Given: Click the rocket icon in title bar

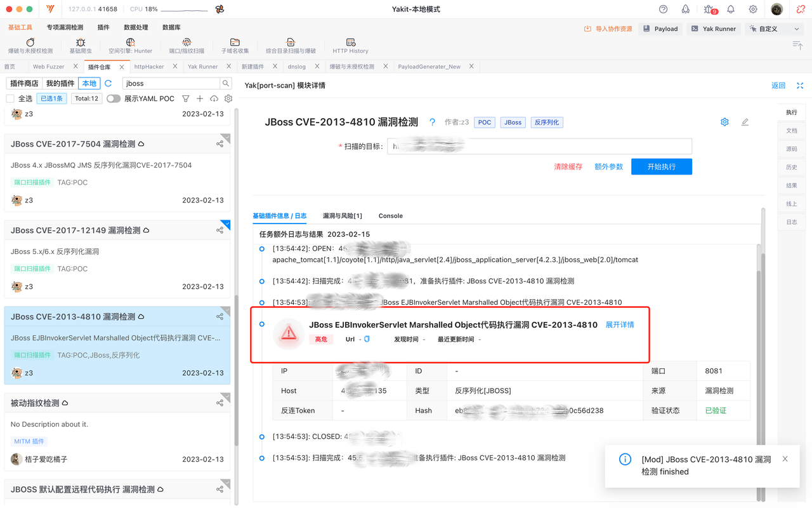Looking at the screenshot, I should (x=685, y=10).
